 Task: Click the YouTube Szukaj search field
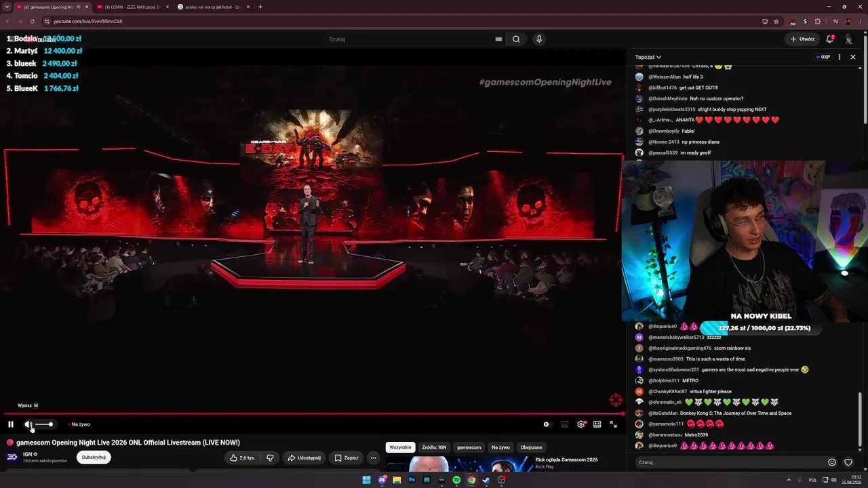tap(411, 39)
